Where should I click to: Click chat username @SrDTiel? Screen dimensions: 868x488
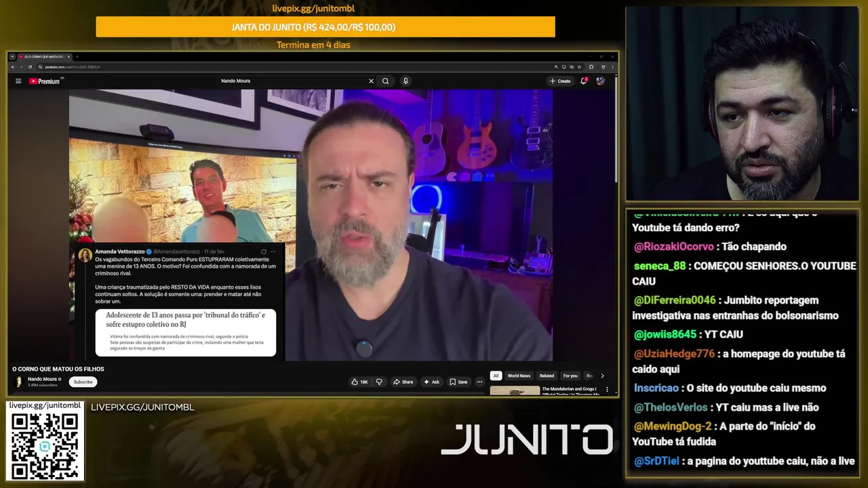click(656, 461)
